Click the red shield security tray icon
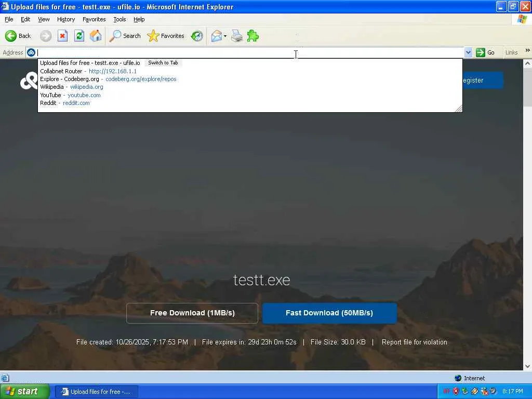532x399 pixels. click(456, 391)
